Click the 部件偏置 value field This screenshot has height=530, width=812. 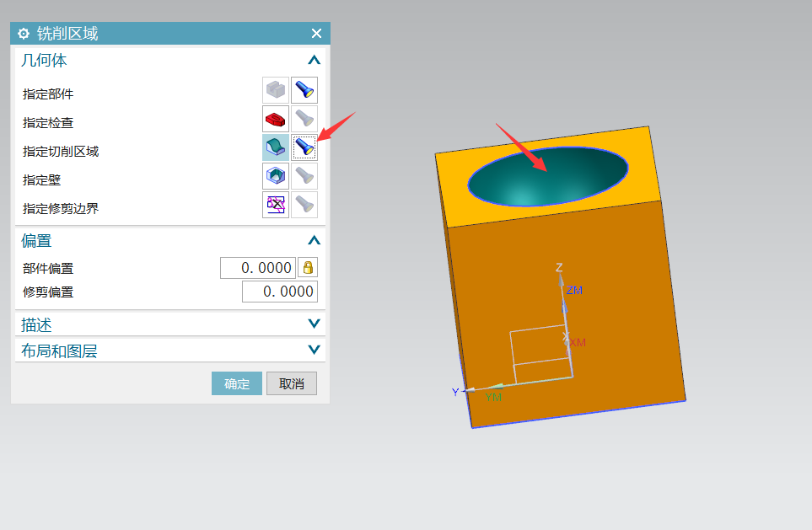pos(258,268)
